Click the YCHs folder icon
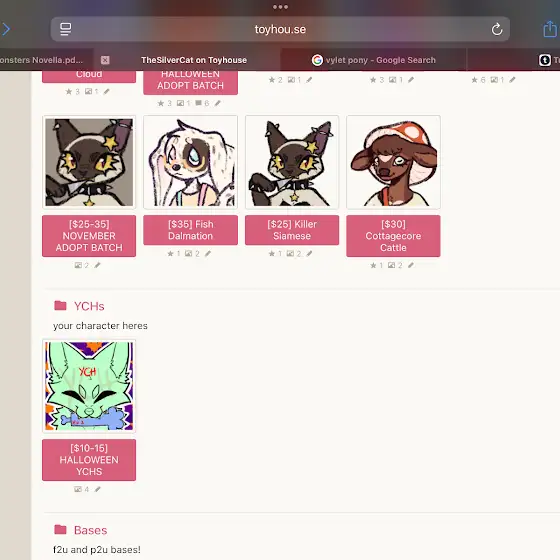 60,305
